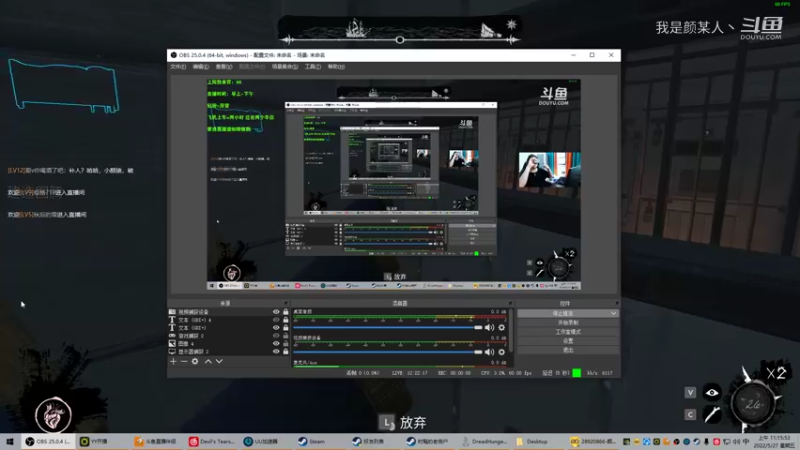
Task: Open DreadHunger taskbar window
Action: 485,441
